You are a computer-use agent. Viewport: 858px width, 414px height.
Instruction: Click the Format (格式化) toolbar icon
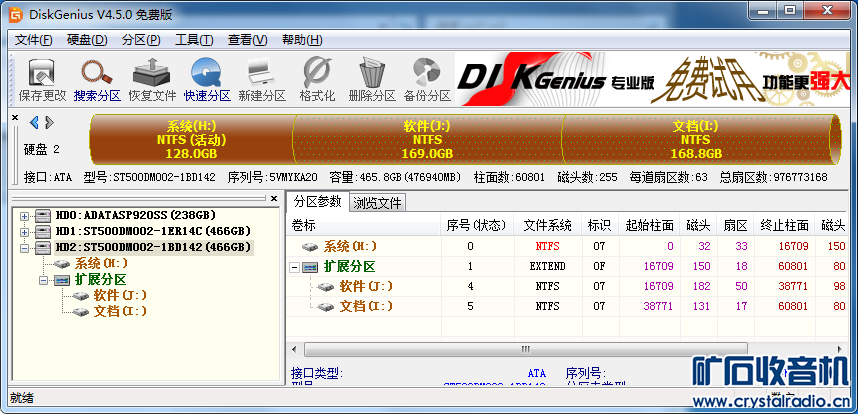(x=317, y=80)
